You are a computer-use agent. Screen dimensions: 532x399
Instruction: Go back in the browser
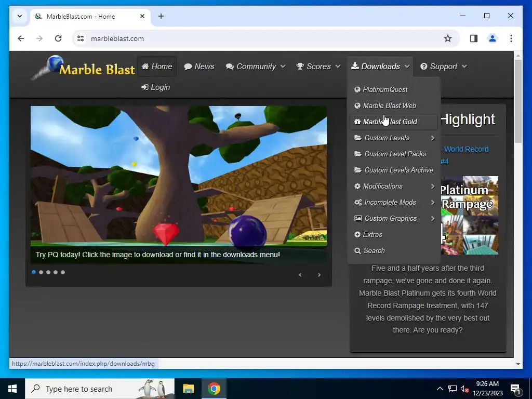[21, 38]
